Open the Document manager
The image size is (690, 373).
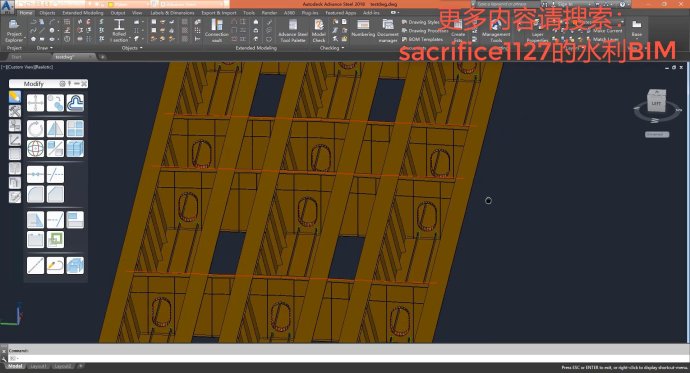[388, 30]
